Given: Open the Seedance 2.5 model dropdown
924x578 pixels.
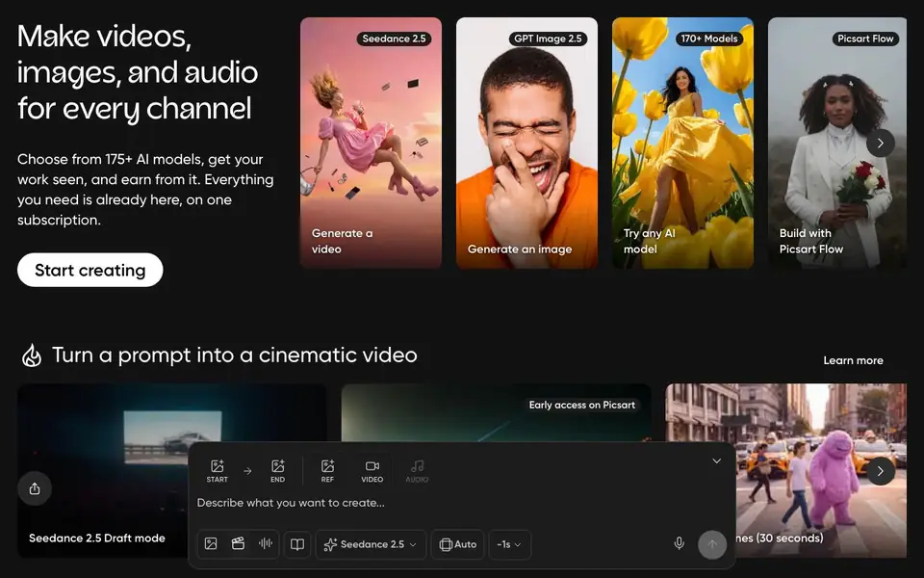Looking at the screenshot, I should 370,544.
